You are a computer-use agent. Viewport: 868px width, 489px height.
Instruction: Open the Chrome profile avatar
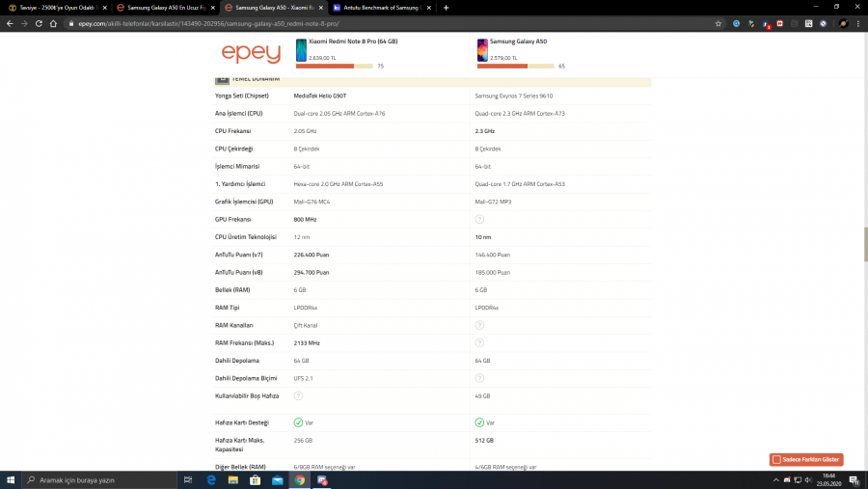[843, 24]
